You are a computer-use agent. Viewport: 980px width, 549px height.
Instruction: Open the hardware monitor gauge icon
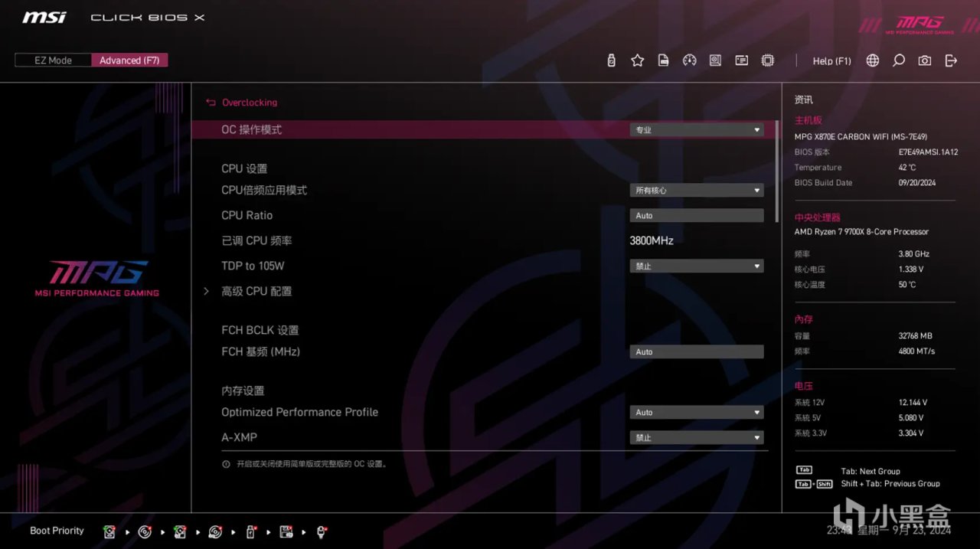[690, 60]
